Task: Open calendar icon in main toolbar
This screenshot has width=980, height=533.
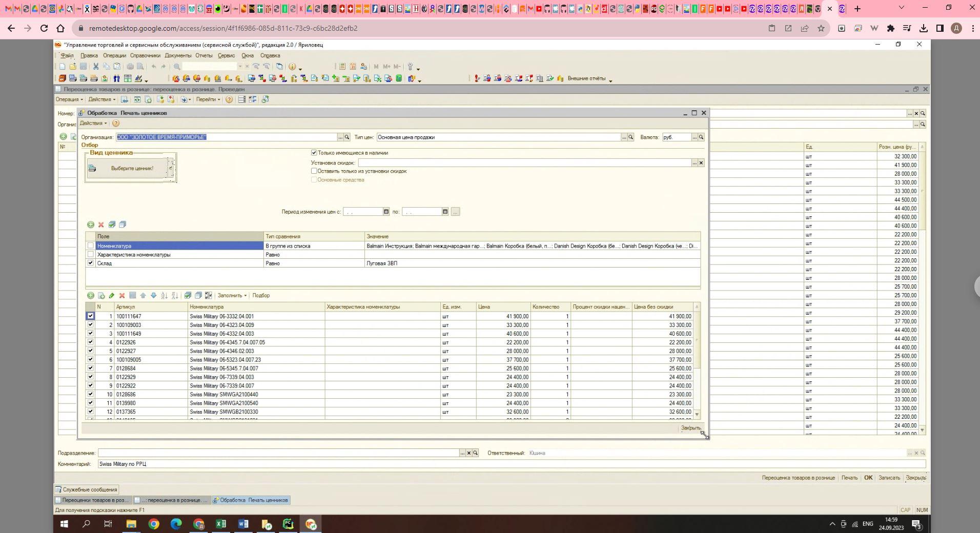Action: pyautogui.click(x=353, y=67)
